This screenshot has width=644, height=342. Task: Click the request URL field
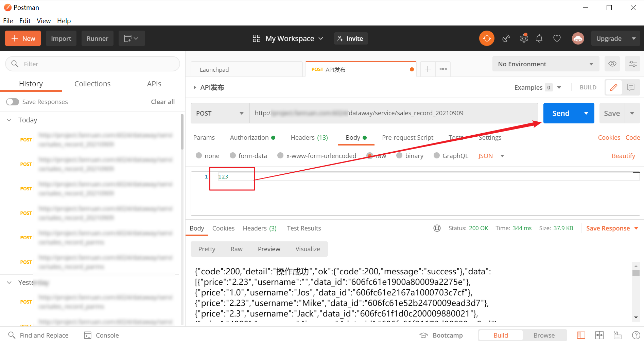tap(394, 113)
